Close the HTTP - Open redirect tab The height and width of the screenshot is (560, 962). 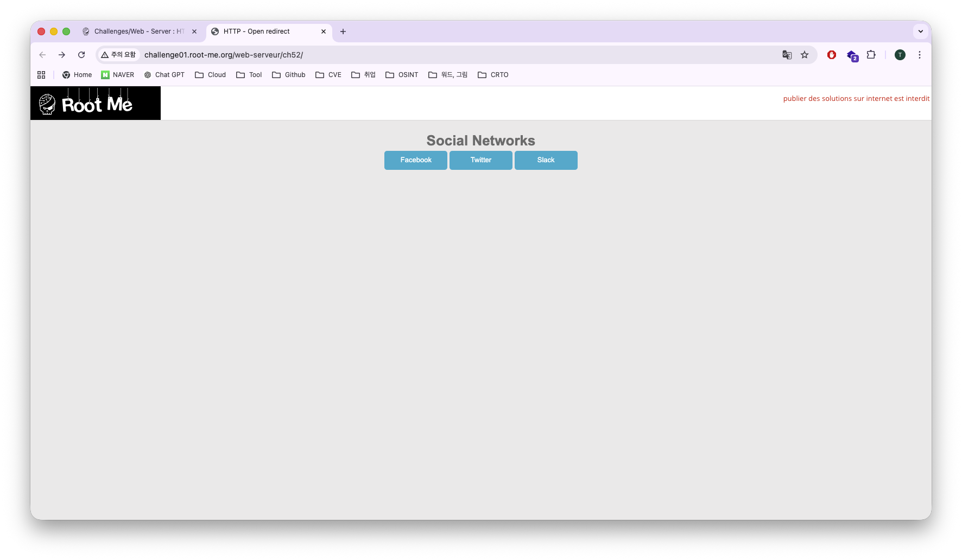pos(324,31)
